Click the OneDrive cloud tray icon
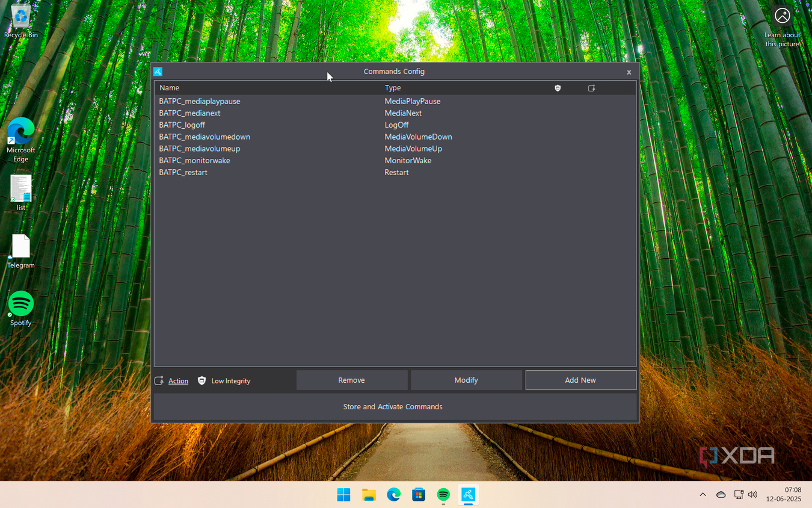 tap(721, 495)
